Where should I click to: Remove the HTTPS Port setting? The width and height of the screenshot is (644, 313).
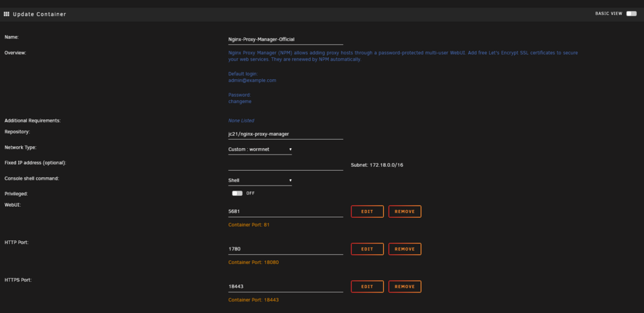coord(404,287)
